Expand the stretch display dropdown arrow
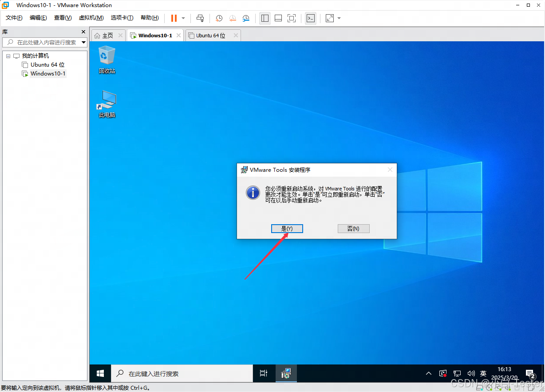Screen dimensions: 545x392 [x=339, y=18]
